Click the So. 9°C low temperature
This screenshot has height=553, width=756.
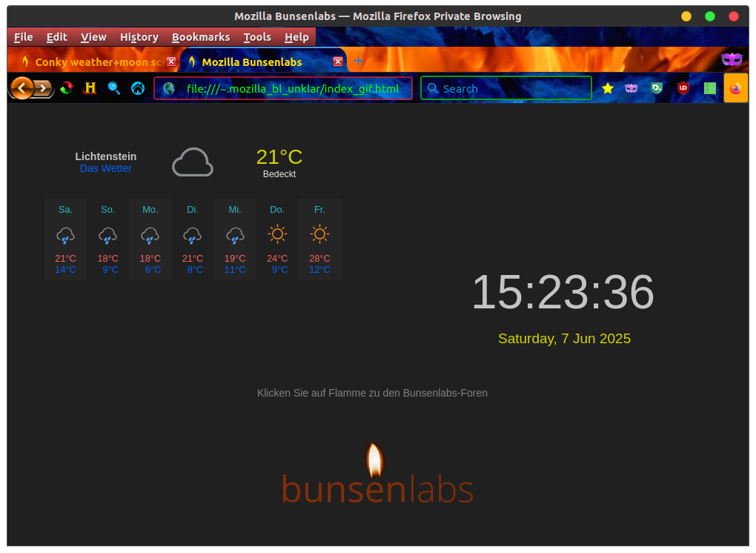110,270
